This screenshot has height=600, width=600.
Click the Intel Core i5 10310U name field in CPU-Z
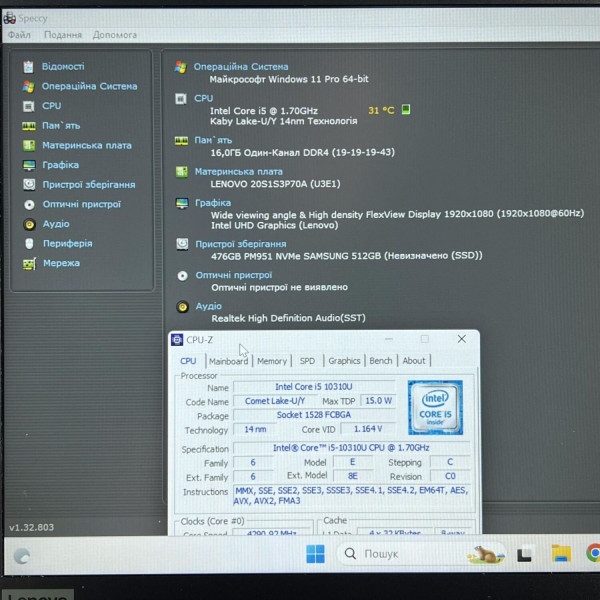314,387
